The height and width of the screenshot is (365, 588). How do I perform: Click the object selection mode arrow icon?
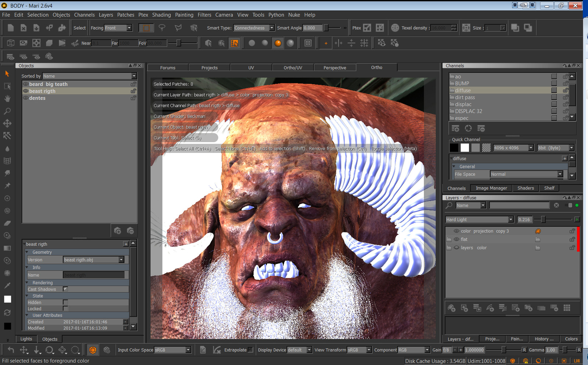coord(208,43)
